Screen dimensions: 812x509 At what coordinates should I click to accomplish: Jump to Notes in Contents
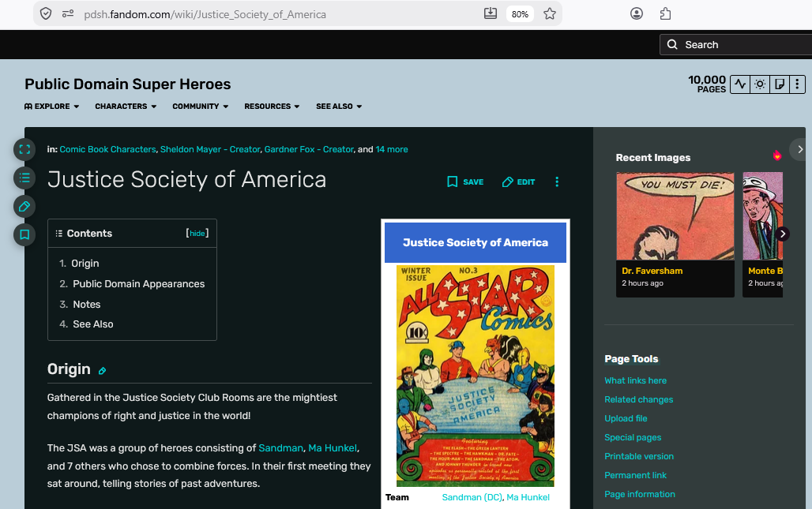pyautogui.click(x=86, y=304)
